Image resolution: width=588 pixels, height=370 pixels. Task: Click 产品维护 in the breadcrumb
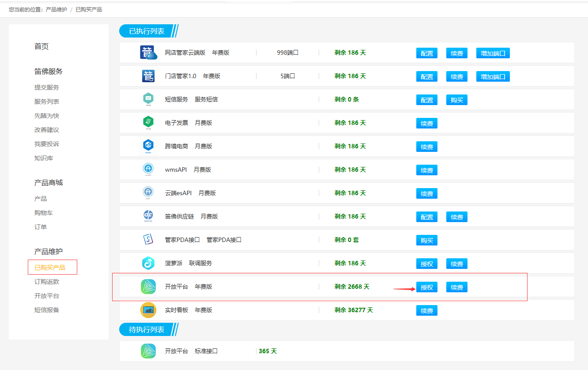pos(57,9)
